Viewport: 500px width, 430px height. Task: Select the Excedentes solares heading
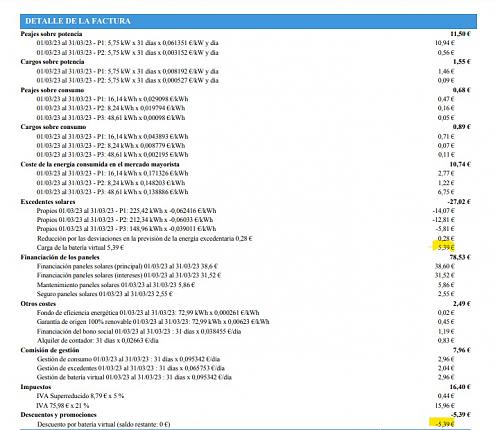(48, 202)
